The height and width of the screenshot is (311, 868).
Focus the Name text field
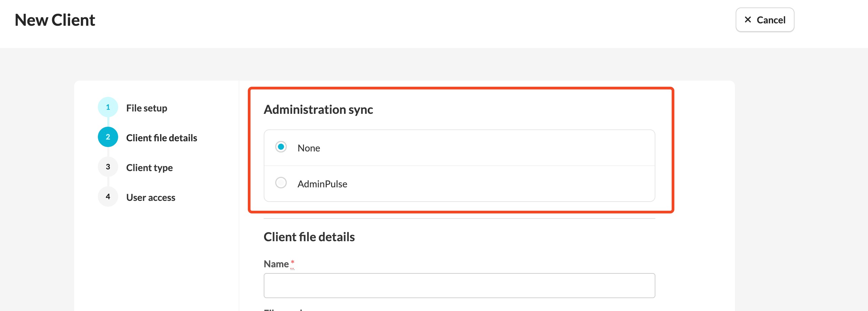(x=459, y=286)
